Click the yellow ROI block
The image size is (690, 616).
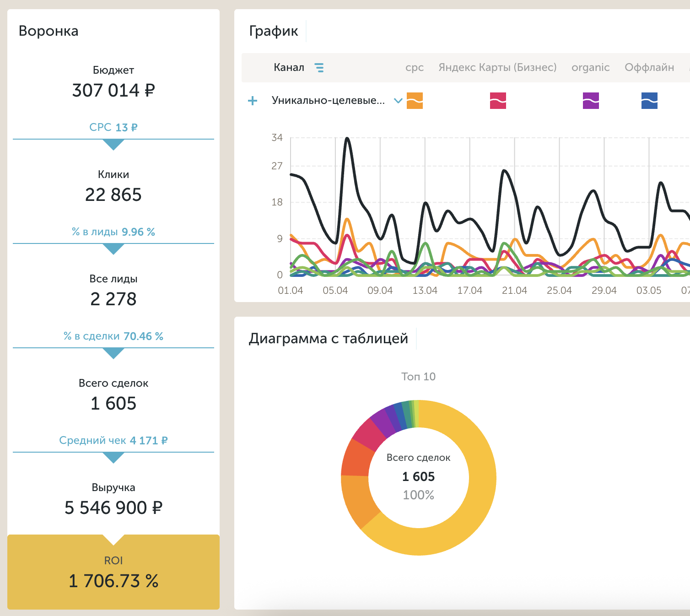point(113,572)
